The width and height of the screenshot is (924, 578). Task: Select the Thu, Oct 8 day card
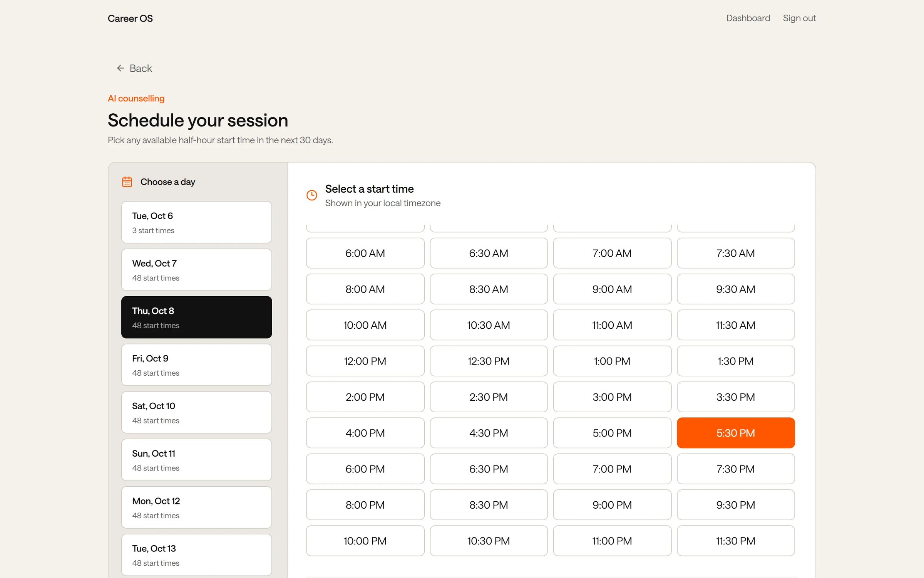click(x=197, y=317)
